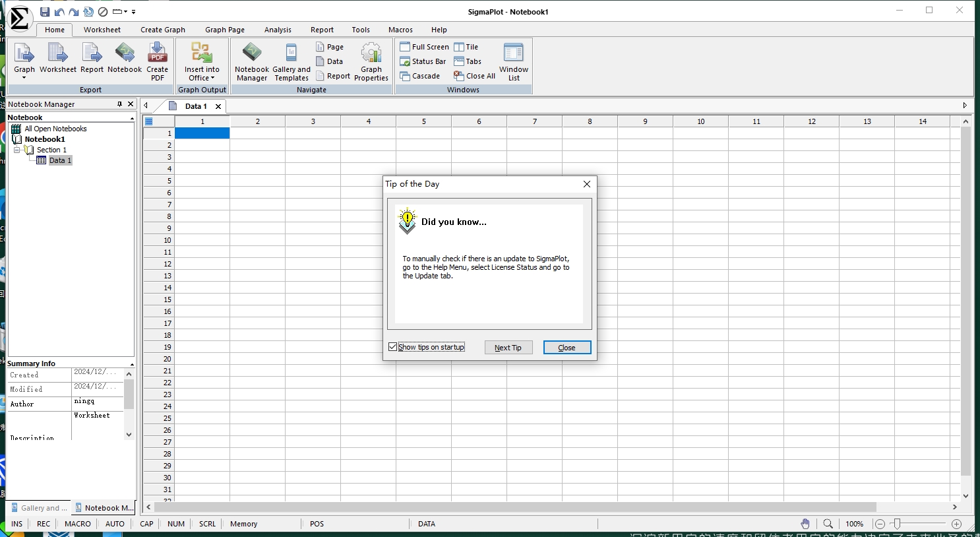
Task: Click the Export Notebook icon
Action: [x=125, y=58]
